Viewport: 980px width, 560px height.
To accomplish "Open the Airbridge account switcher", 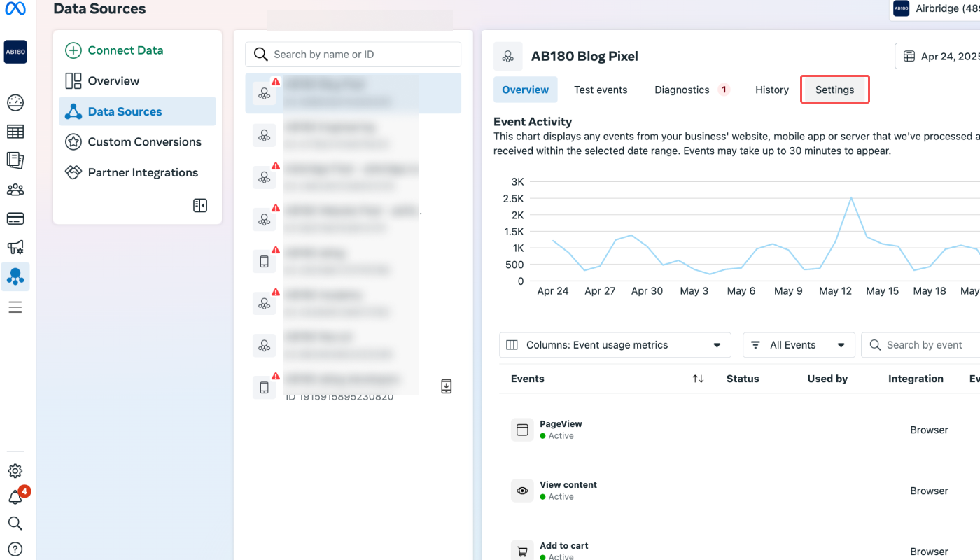I will click(x=935, y=9).
